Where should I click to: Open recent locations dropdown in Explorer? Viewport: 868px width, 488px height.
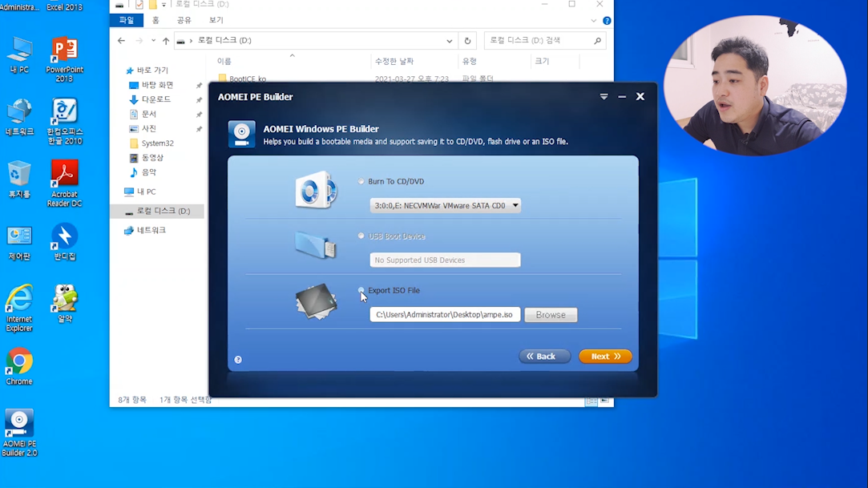pyautogui.click(x=153, y=40)
